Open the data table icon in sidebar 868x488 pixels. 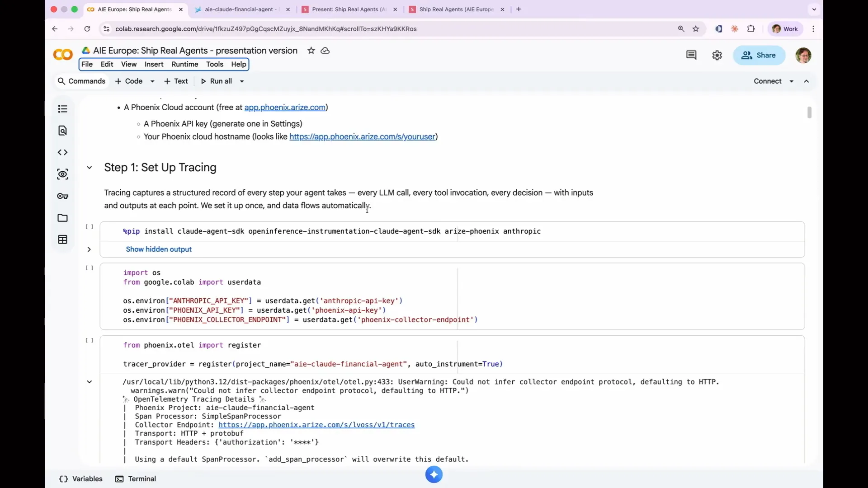click(x=62, y=239)
